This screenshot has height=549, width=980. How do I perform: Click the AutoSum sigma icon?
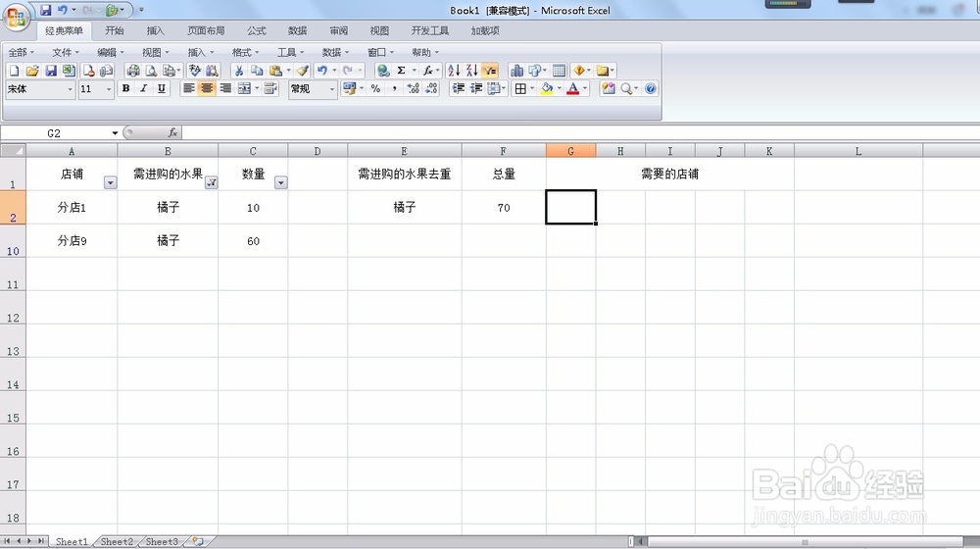coord(401,71)
